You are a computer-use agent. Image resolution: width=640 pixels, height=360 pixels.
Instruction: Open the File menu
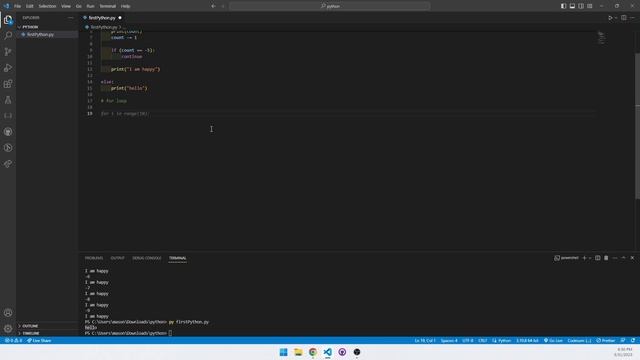tap(18, 6)
